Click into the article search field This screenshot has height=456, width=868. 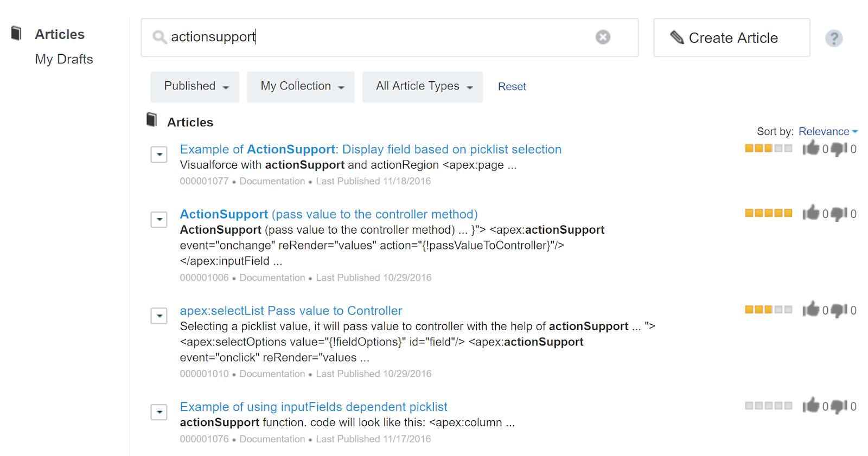click(380, 37)
